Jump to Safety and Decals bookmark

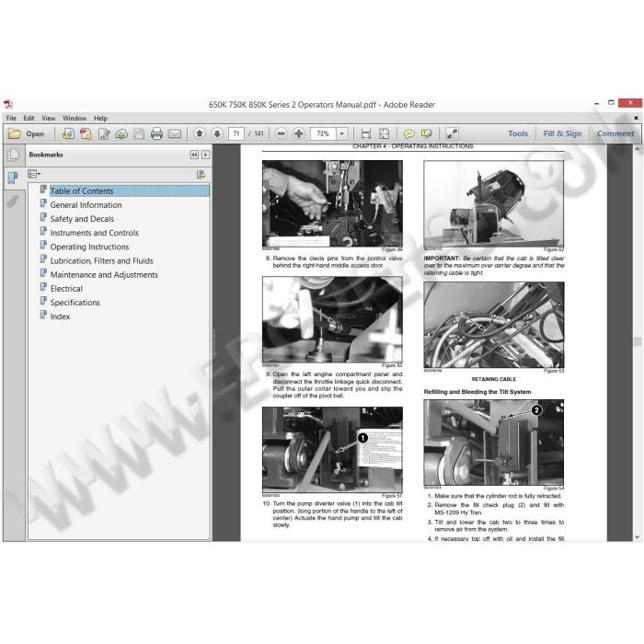point(82,219)
